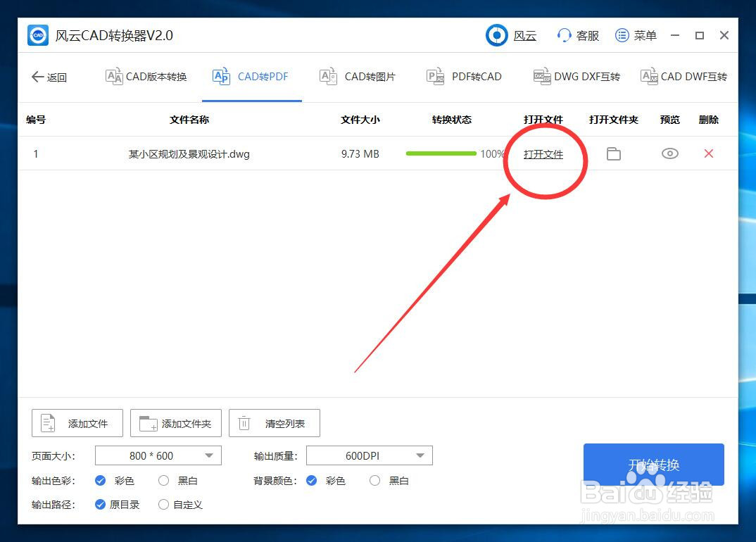Screen dimensions: 756x542
Task: Click the 输出色彩 label
Action: [53, 481]
